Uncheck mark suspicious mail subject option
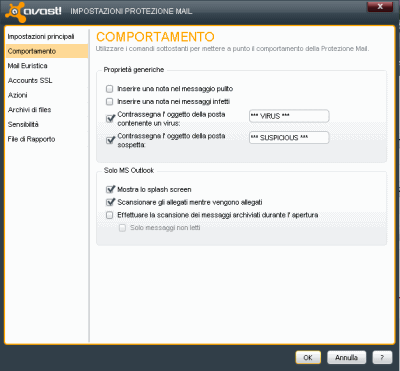 point(110,140)
